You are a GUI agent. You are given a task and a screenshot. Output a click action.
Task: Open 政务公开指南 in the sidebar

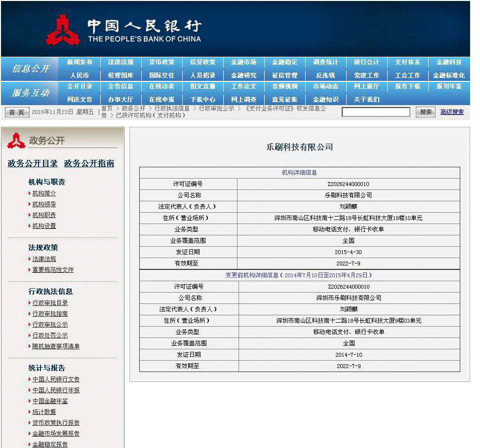(x=89, y=163)
